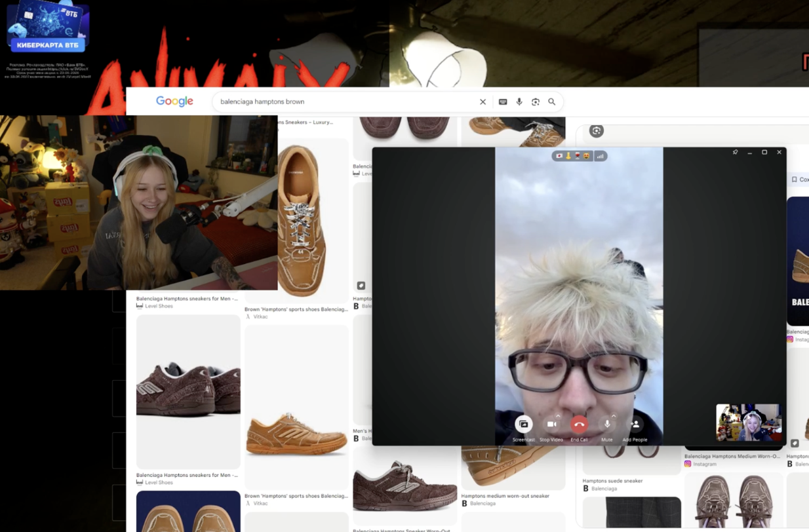Open the tan Hamptons side-view sneaker thumbnail
Image resolution: width=809 pixels, height=532 pixels.
pyautogui.click(x=296, y=432)
